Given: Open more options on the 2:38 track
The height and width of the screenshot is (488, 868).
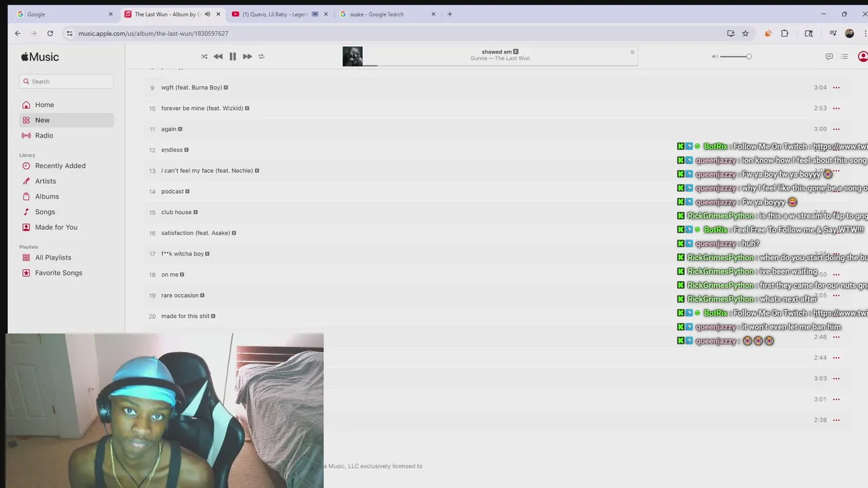Looking at the screenshot, I should point(836,420).
